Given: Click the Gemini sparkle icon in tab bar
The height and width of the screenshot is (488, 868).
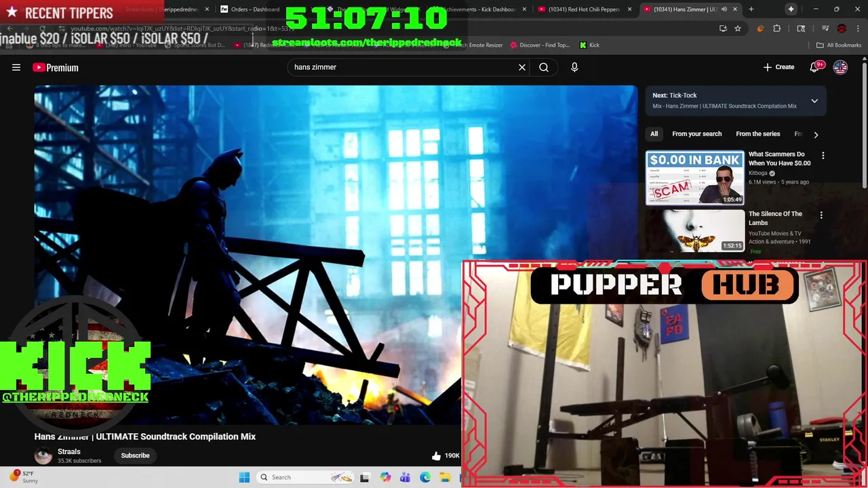Looking at the screenshot, I should [791, 9].
